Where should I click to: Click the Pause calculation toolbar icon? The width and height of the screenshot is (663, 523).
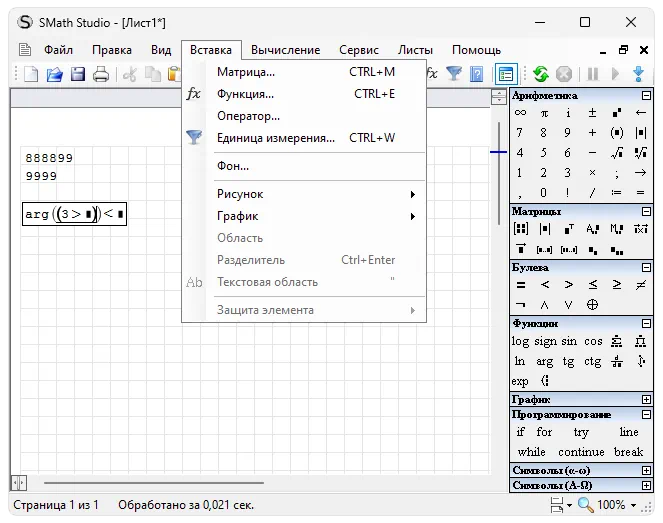593,74
